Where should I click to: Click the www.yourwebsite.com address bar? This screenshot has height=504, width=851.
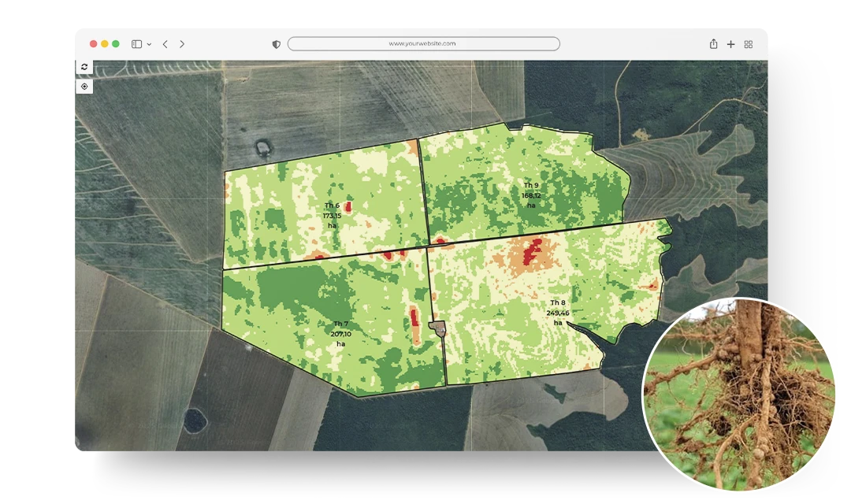pyautogui.click(x=423, y=44)
